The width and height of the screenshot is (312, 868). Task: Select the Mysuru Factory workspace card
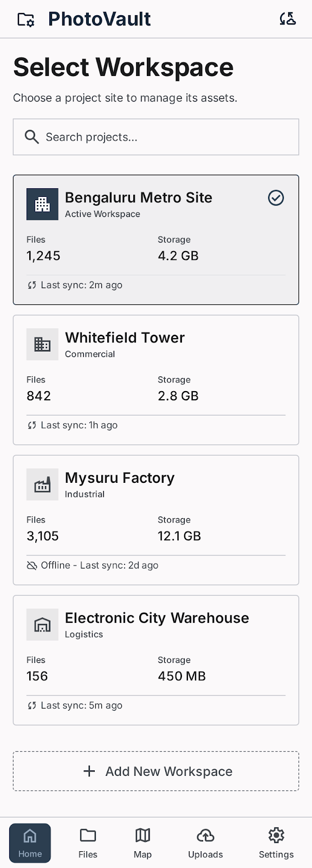(156, 520)
